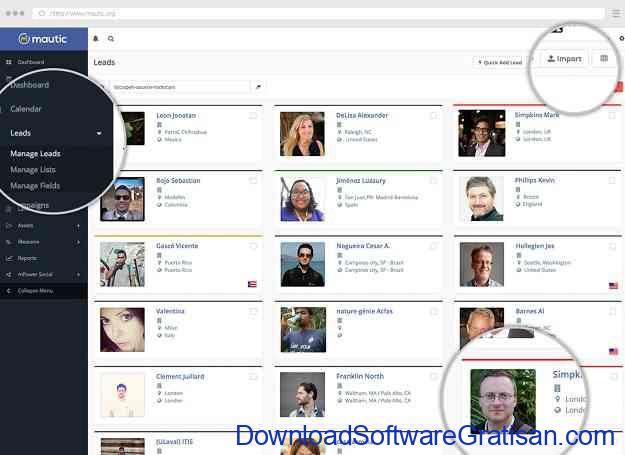This screenshot has height=455, width=625.
Task: Expand the Assets submenu arrow
Action: (79, 226)
